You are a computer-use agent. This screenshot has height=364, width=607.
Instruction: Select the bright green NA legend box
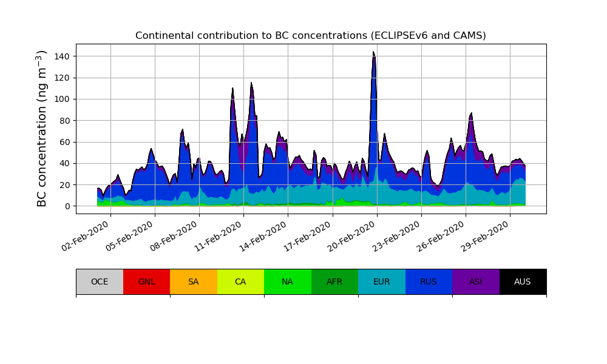(288, 281)
